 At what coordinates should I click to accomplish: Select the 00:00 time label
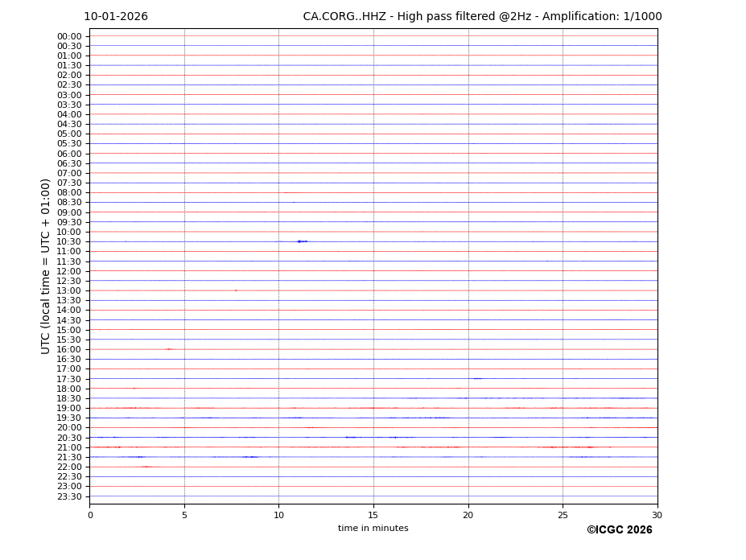[x=69, y=36]
